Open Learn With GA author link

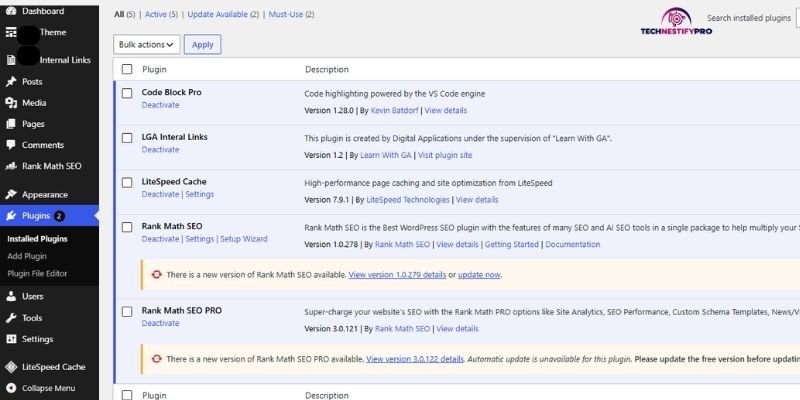[386, 155]
